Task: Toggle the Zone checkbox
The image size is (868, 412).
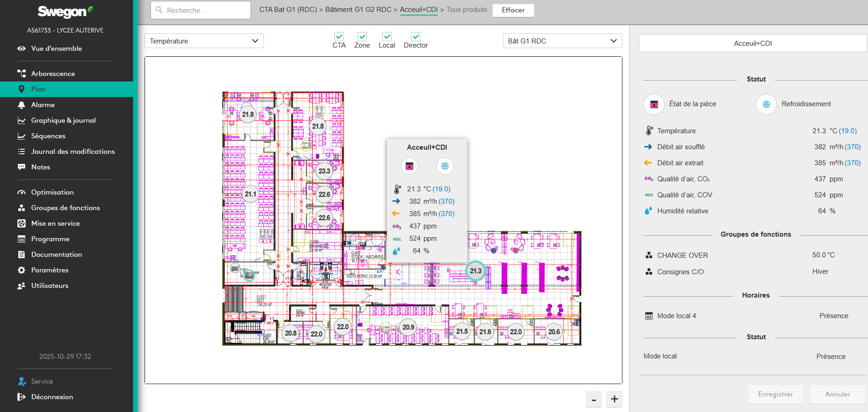Action: tap(362, 37)
